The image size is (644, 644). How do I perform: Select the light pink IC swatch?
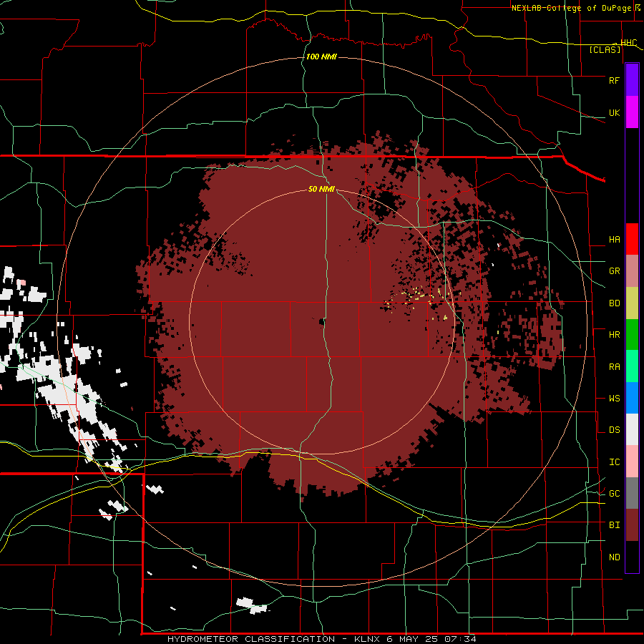click(x=632, y=462)
